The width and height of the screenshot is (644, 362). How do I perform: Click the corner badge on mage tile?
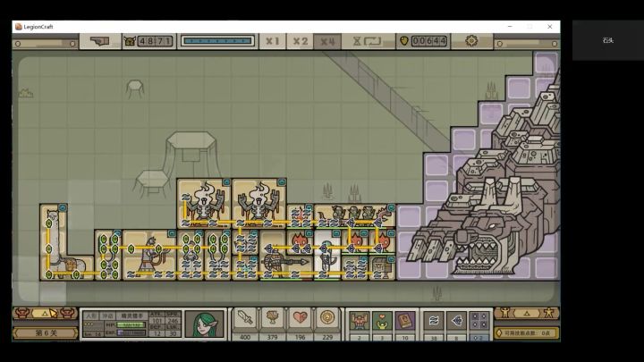point(172,233)
